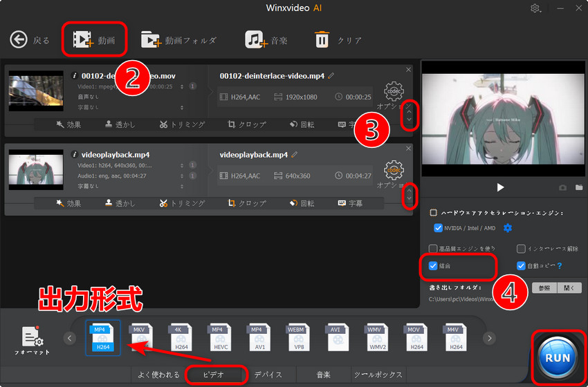Toggle the 自動コピー checkbox
588x387 pixels.
tap(521, 266)
